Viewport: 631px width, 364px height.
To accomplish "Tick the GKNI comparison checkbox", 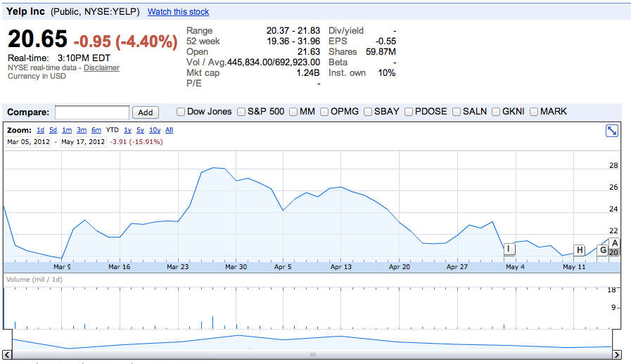I will tap(497, 112).
